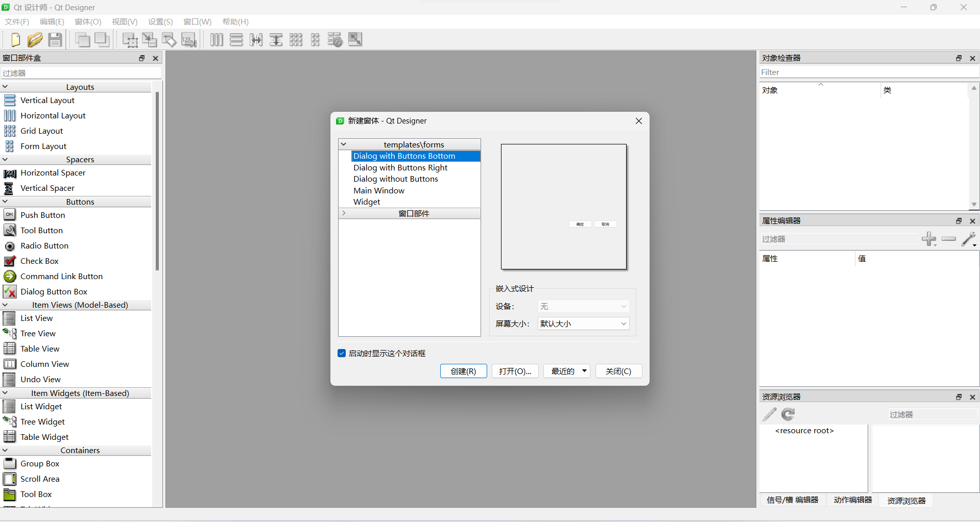Click the New Form toolbar icon
Image resolution: width=980 pixels, height=522 pixels.
15,40
